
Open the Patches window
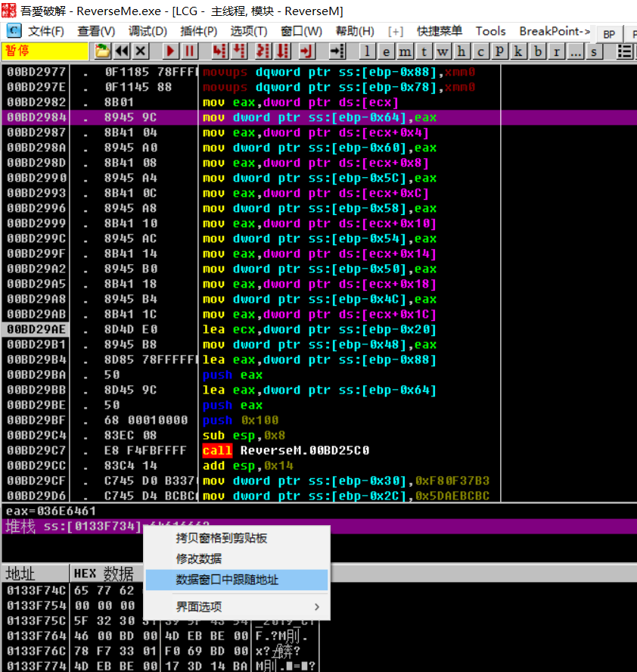coord(499,51)
